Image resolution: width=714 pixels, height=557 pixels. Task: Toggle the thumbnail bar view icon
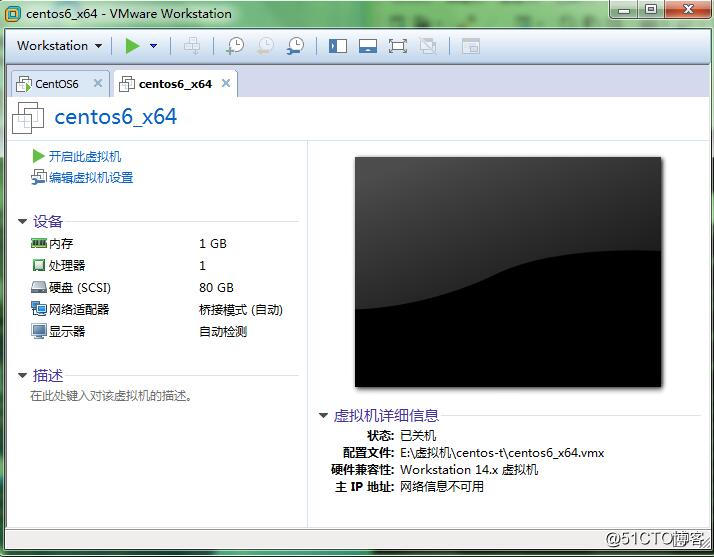368,46
